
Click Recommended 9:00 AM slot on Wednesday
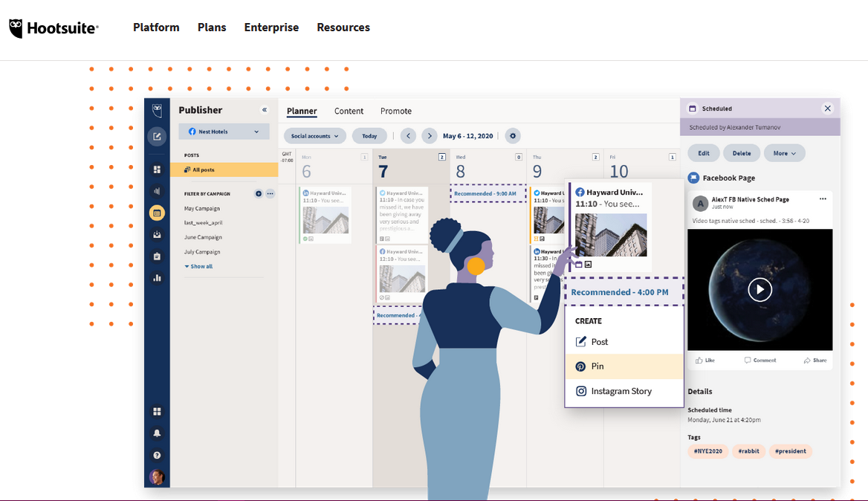click(x=488, y=194)
